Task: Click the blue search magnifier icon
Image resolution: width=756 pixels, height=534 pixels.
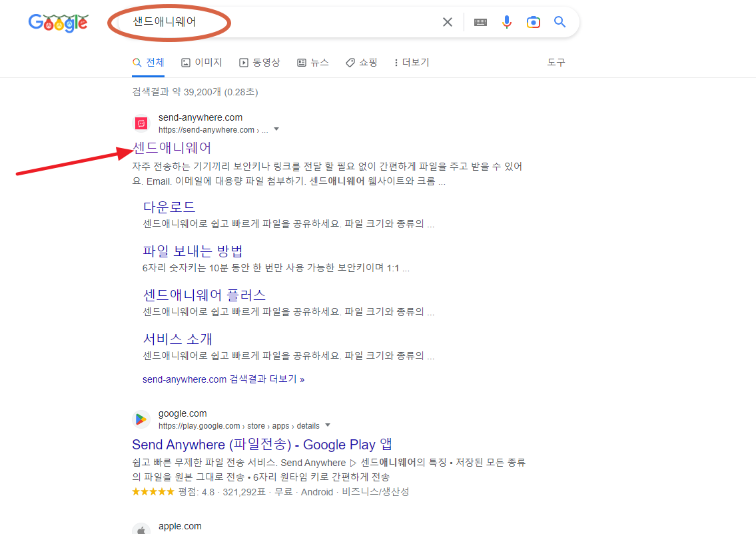Action: 560,21
